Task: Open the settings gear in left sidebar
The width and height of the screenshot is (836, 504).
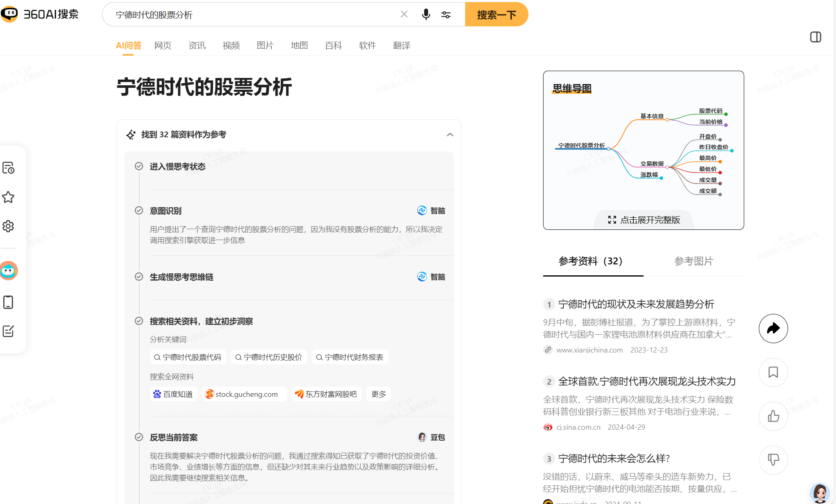Action: 8,226
